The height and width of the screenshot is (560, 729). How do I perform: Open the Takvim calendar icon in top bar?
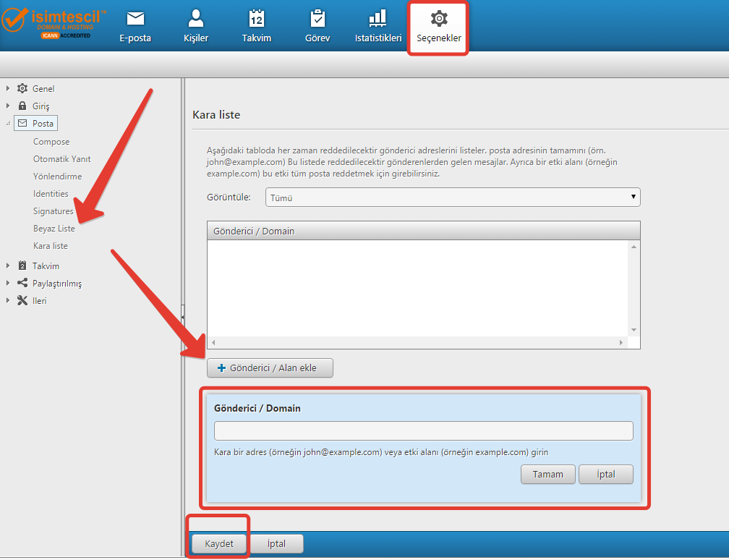point(257,19)
